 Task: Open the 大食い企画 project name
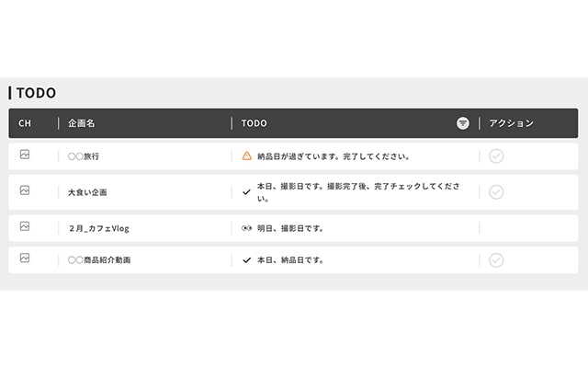87,192
